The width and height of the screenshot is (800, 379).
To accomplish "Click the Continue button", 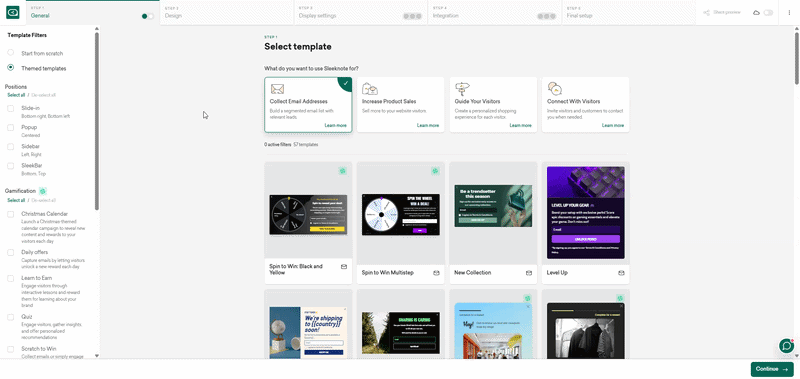I will [772, 369].
